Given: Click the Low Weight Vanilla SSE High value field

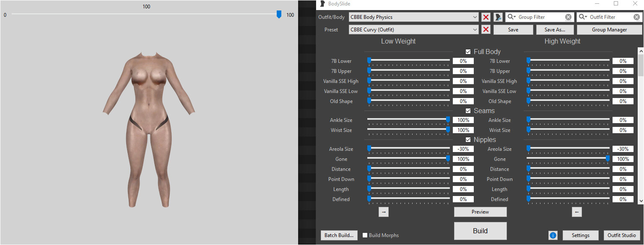Looking at the screenshot, I should tap(463, 81).
